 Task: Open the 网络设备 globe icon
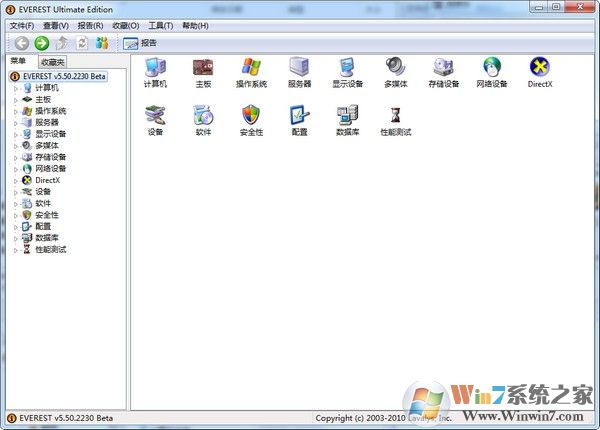coord(491,68)
